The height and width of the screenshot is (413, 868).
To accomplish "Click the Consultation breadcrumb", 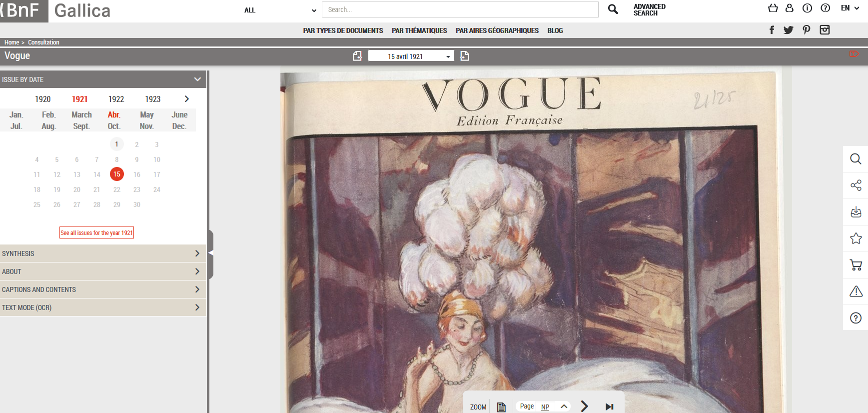I will [x=43, y=42].
